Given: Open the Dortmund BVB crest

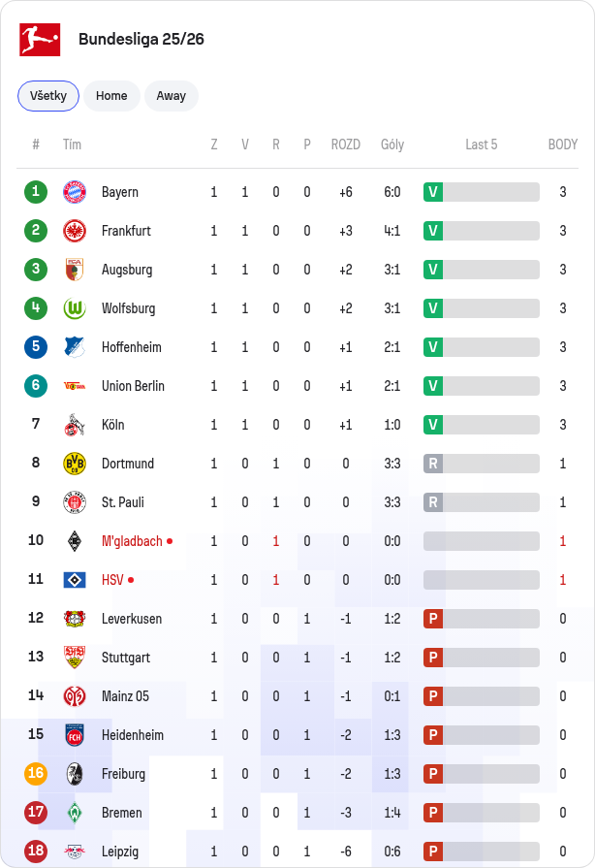Looking at the screenshot, I should 75,464.
